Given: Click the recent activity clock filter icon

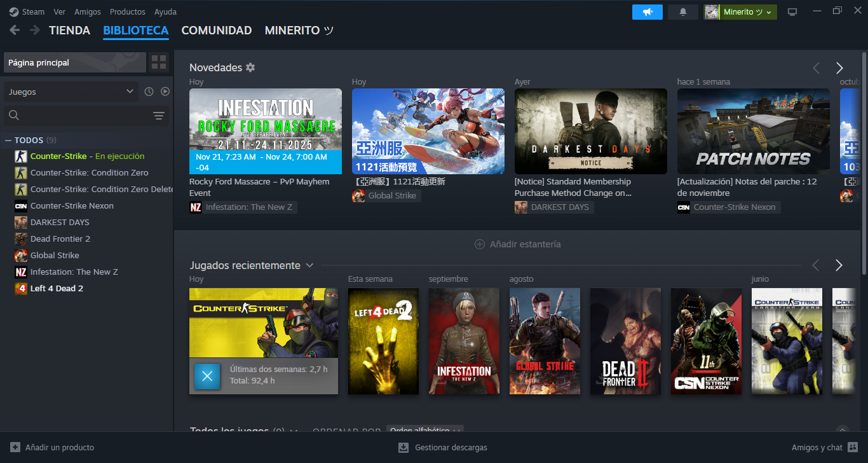Looking at the screenshot, I should [149, 92].
